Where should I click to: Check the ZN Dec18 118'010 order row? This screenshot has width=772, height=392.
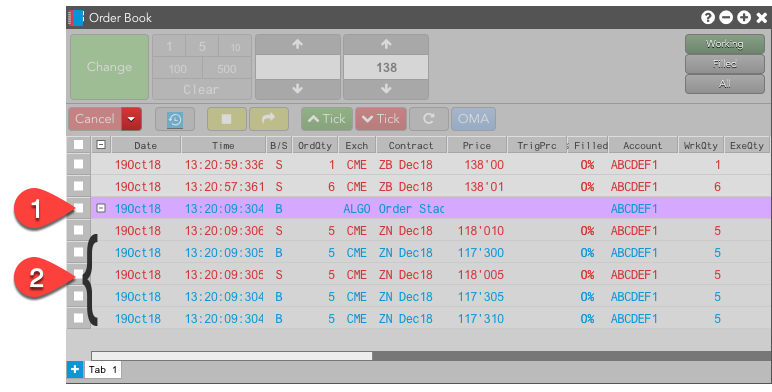coord(78,230)
